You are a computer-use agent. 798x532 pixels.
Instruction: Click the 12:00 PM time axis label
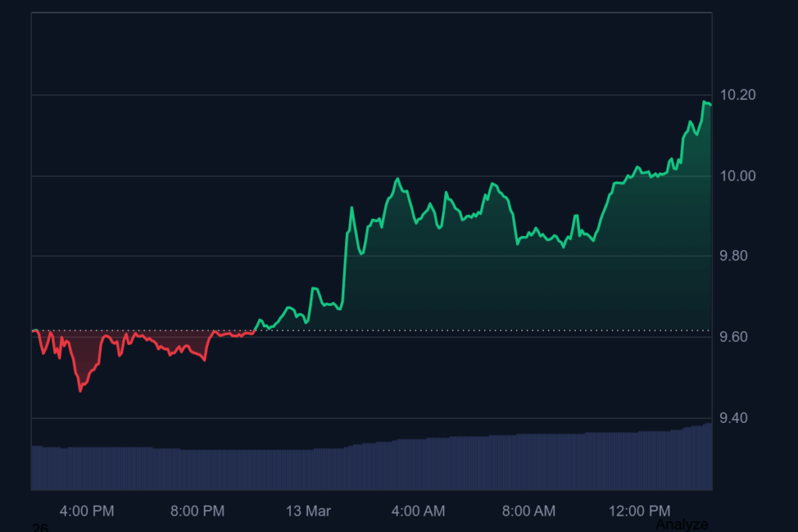tap(639, 511)
